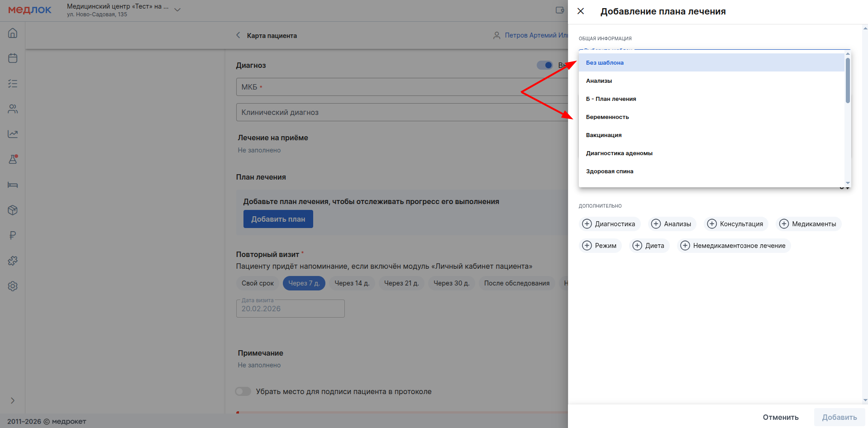This screenshot has height=428, width=868.
Task: Click the Добавить план button
Action: (x=278, y=219)
